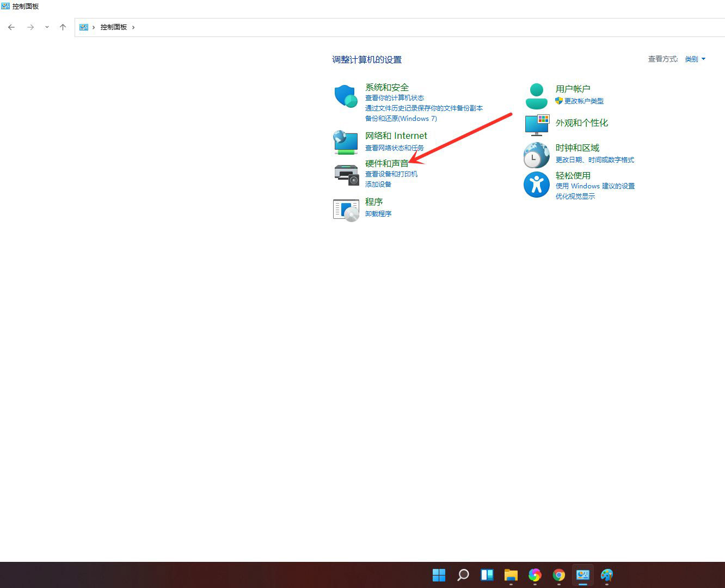Open 用户帐户 category heading
This screenshot has height=588, width=725.
pos(573,89)
